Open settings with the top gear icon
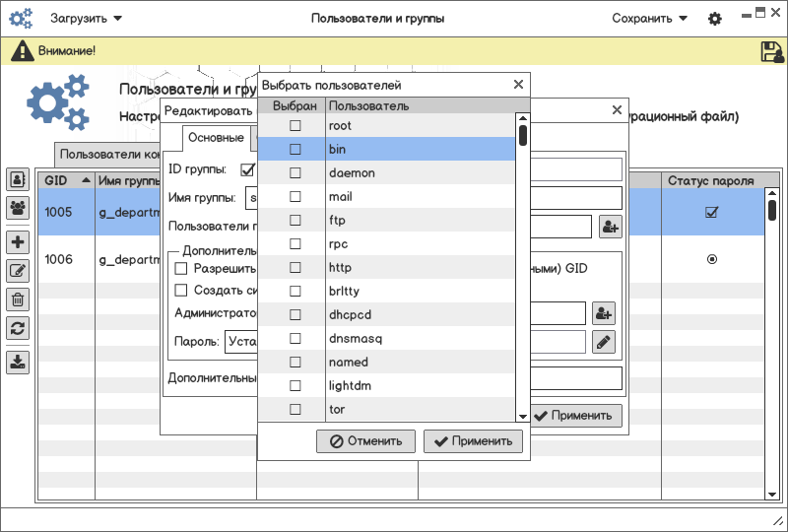The image size is (788, 532). click(715, 19)
